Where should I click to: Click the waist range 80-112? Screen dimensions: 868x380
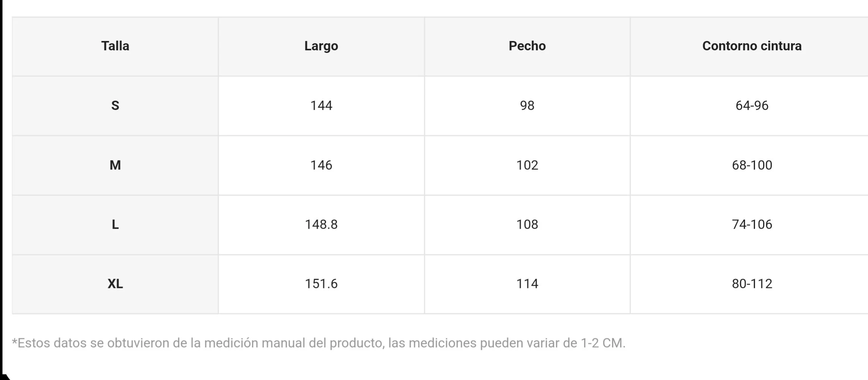pyautogui.click(x=752, y=284)
